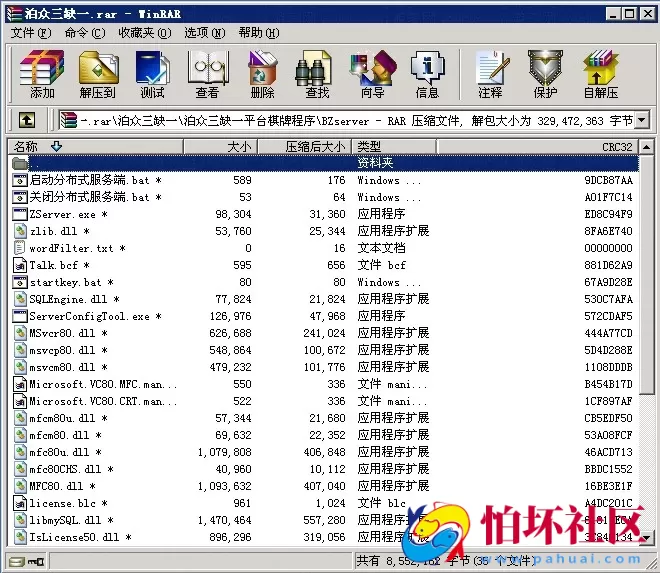
Task: Click the 自解压 (SFX) toolbar icon
Action: pyautogui.click(x=601, y=74)
